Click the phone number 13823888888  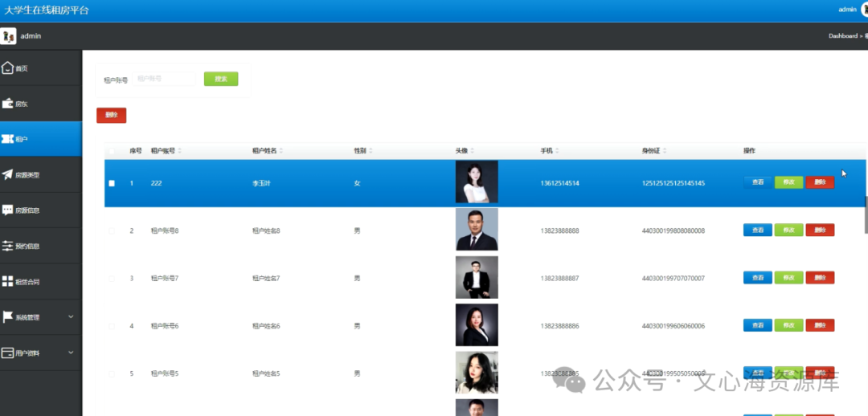(559, 230)
